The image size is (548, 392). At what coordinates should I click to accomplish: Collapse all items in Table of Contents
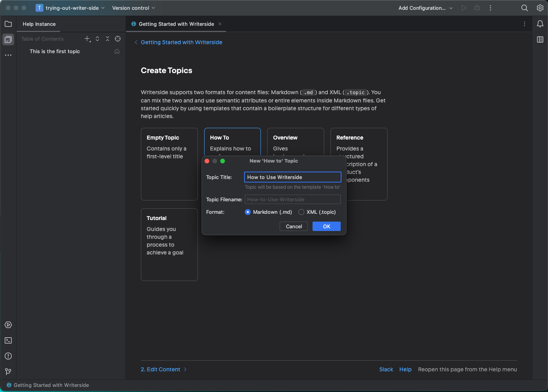click(108, 39)
